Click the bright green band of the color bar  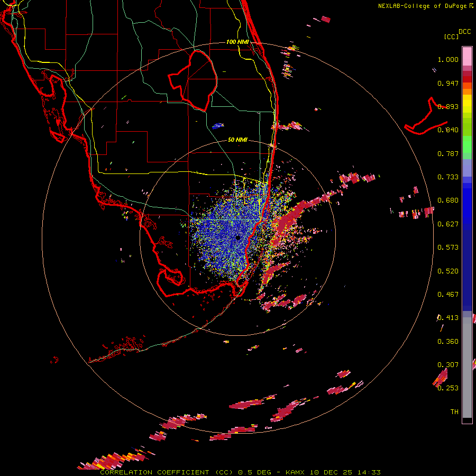467,144
